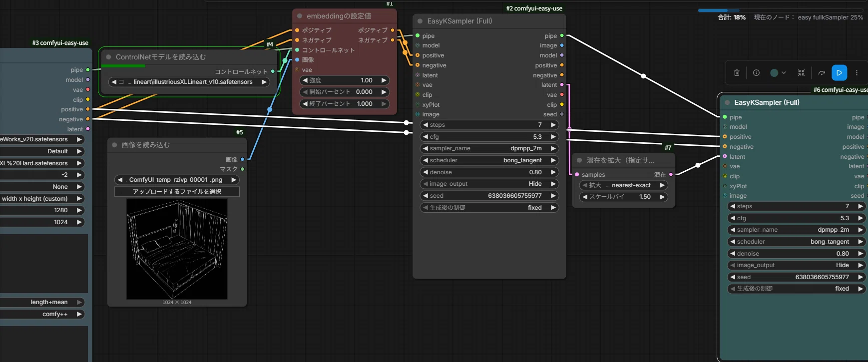Run the selected node with the blue play button
The image size is (868, 362).
tap(839, 73)
